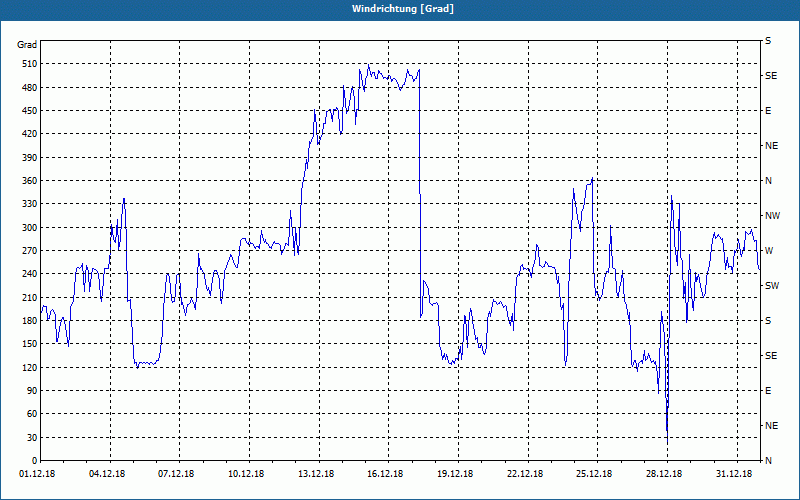Select the 300 value on the Grad axis

[30, 228]
